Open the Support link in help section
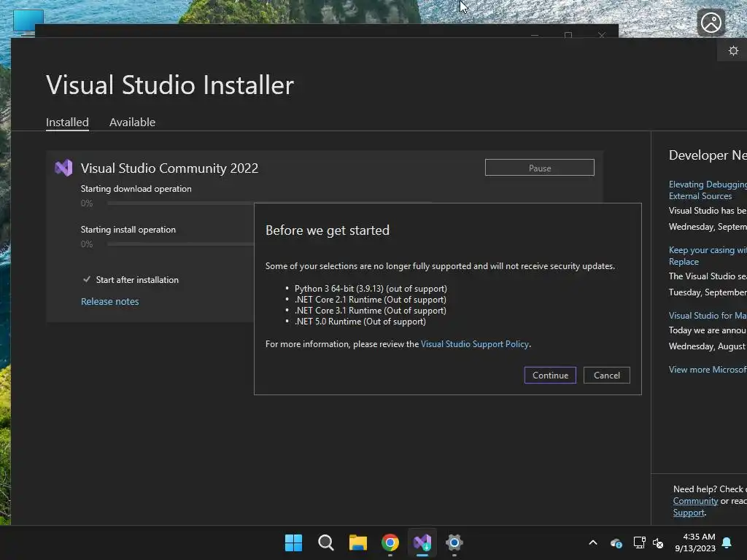 click(689, 513)
